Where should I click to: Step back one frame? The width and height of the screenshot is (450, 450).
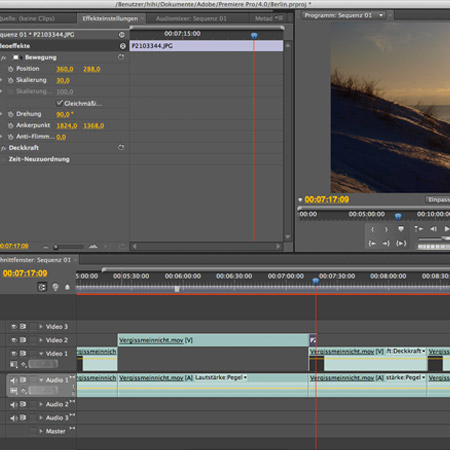click(433, 229)
